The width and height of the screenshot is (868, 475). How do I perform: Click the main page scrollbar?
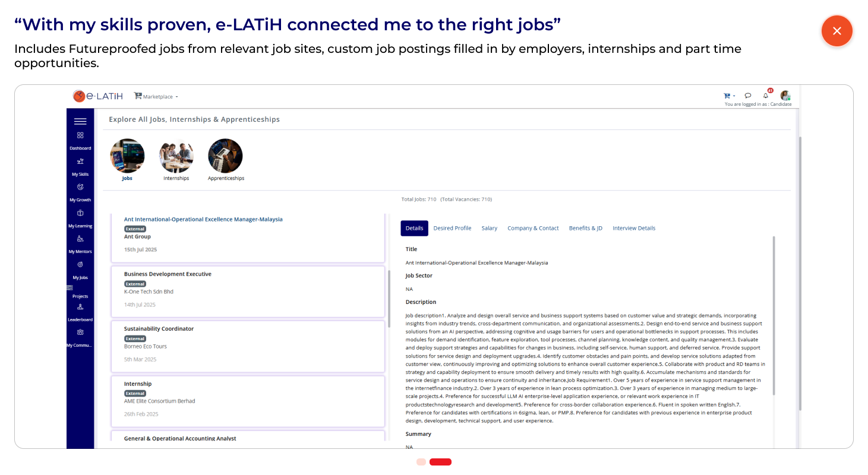800,273
